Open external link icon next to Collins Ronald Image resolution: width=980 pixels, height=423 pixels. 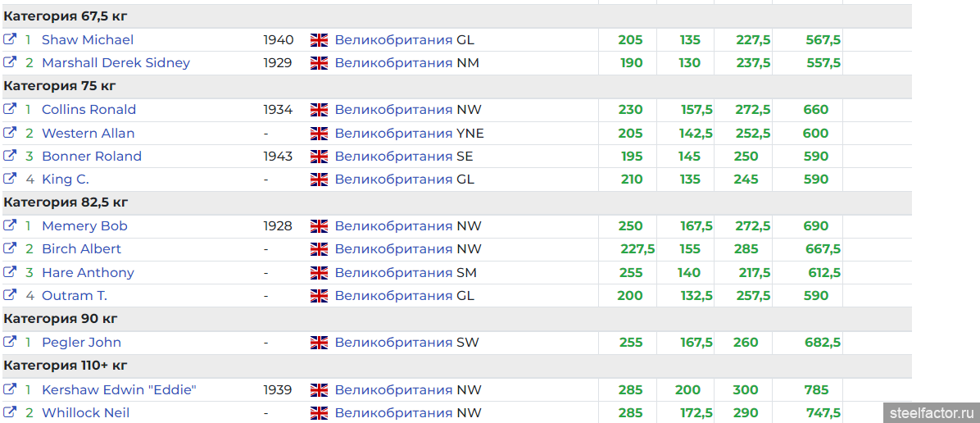[x=10, y=109]
